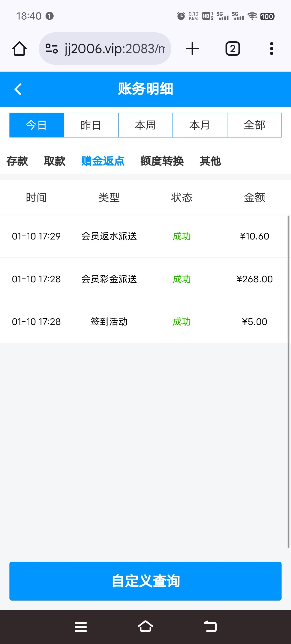Viewport: 291px width, 644px height.
Task: Open the tab switcher showing 2
Action: 233,49
